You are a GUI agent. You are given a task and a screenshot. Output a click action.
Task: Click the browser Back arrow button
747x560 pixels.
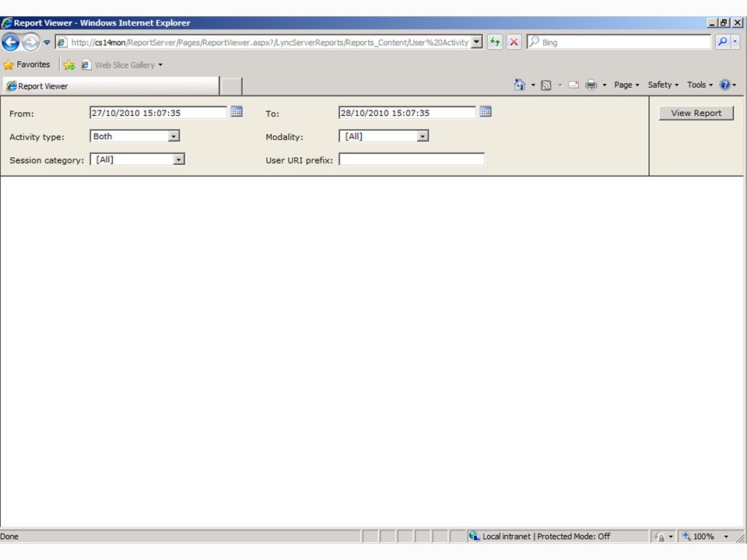(10, 42)
